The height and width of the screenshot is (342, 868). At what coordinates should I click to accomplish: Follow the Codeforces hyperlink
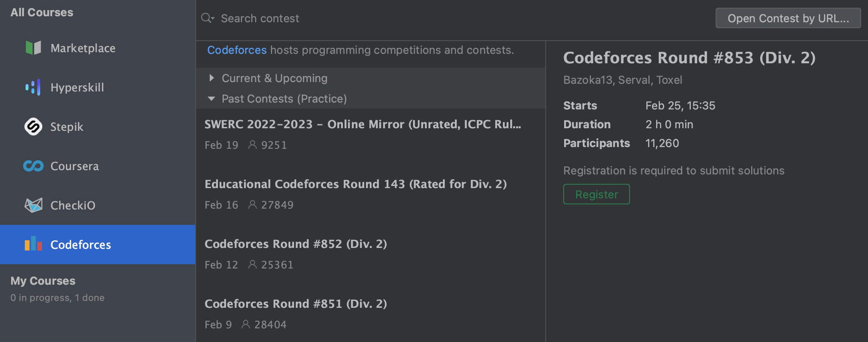237,50
